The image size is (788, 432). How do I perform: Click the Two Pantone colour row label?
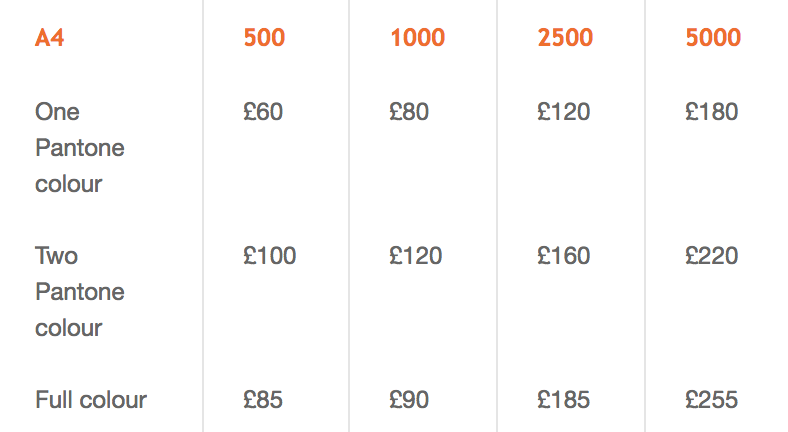[80, 292]
